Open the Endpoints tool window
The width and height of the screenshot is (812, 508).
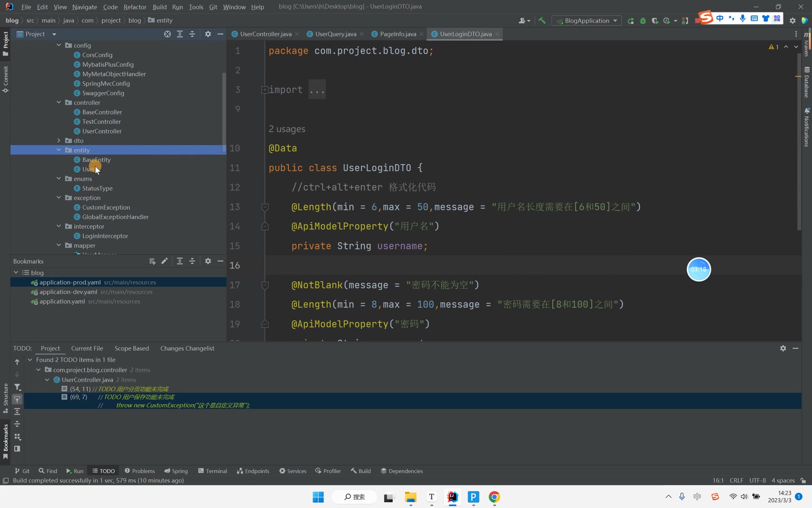point(253,471)
